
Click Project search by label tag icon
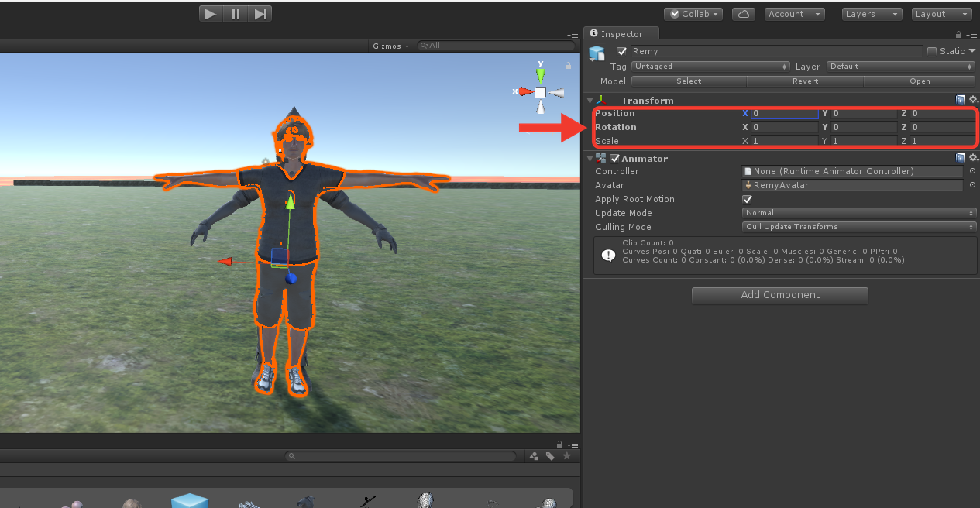[550, 456]
